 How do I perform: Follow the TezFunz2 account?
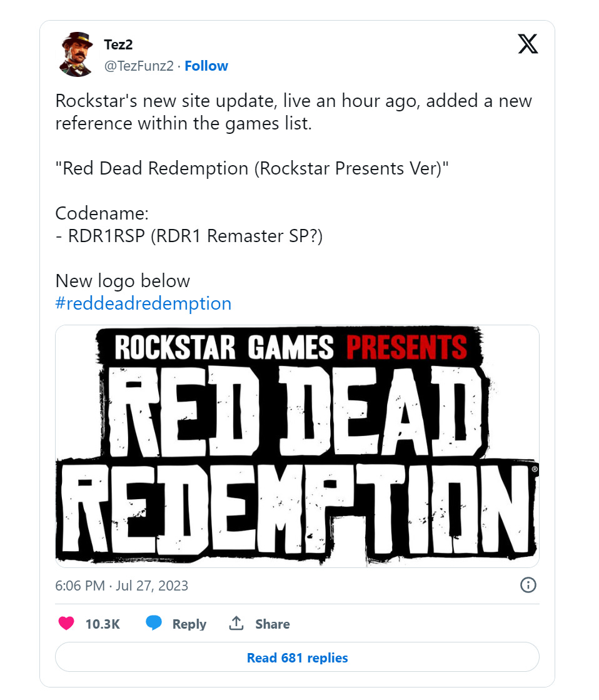point(206,66)
